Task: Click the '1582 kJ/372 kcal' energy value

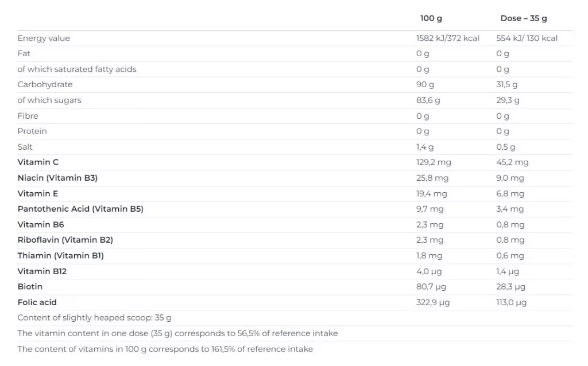Action: (x=448, y=38)
